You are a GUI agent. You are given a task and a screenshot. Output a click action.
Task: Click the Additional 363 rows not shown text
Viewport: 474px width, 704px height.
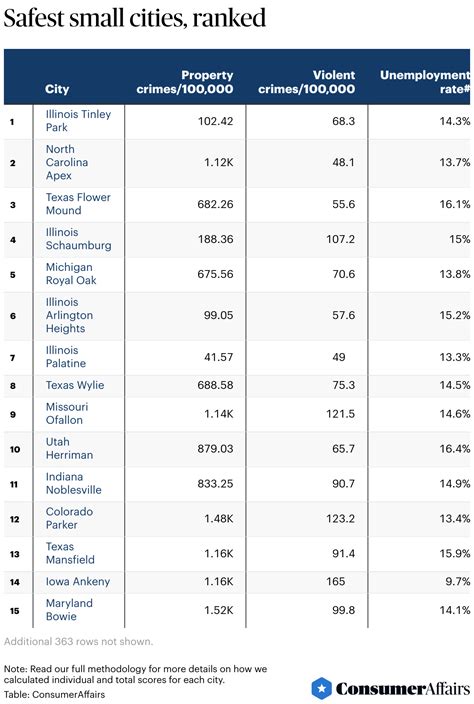tap(79, 642)
